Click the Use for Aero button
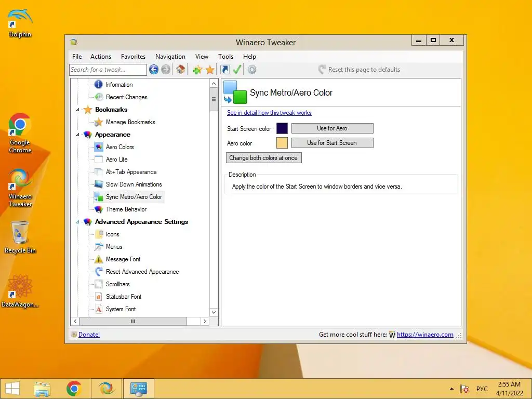The height and width of the screenshot is (399, 532). (x=332, y=128)
